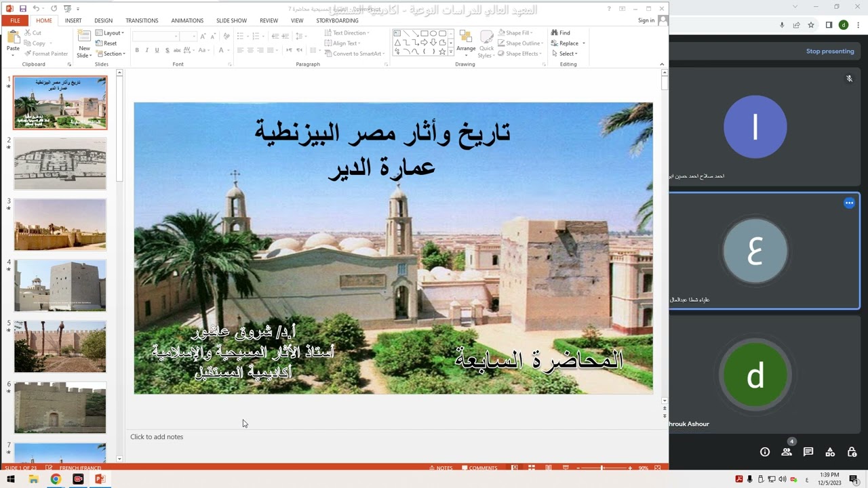
Task: Open File Explorer from the taskbar
Action: 33,479
